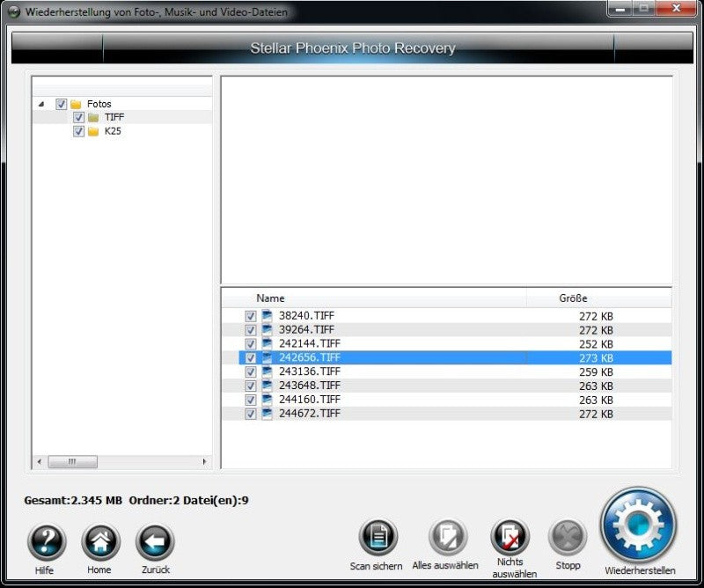Select the Fotos root folder label
This screenshot has height=588, width=704.
(99, 104)
